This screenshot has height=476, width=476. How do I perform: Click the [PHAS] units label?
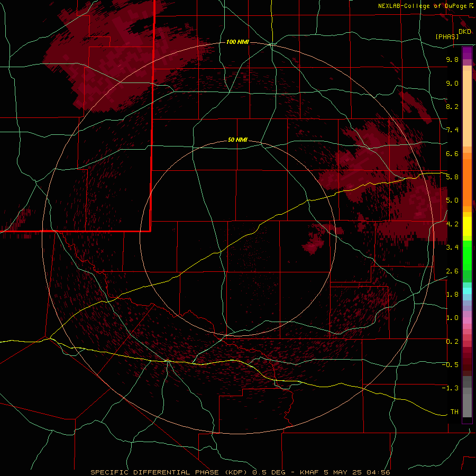pyautogui.click(x=447, y=36)
